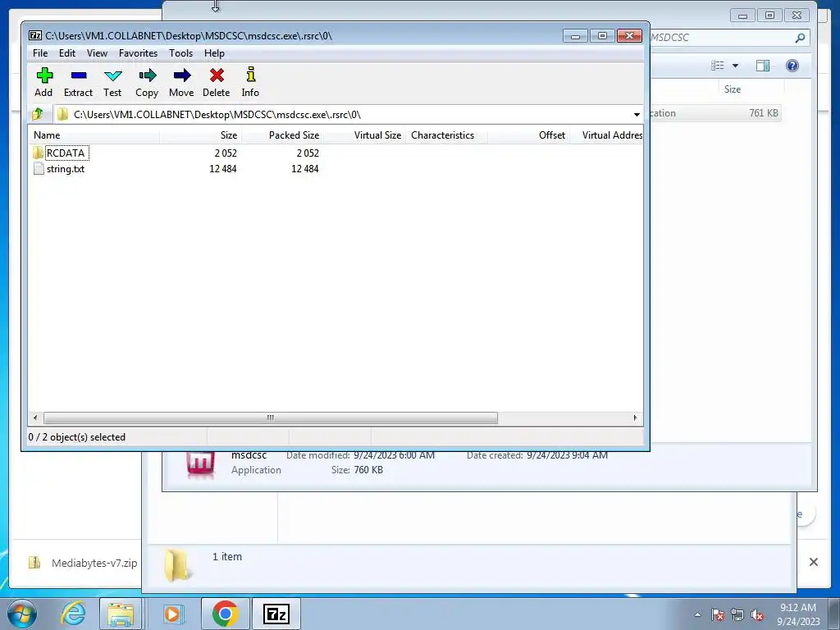The height and width of the screenshot is (630, 840).
Task: Click the muted volume tray icon
Action: click(757, 615)
